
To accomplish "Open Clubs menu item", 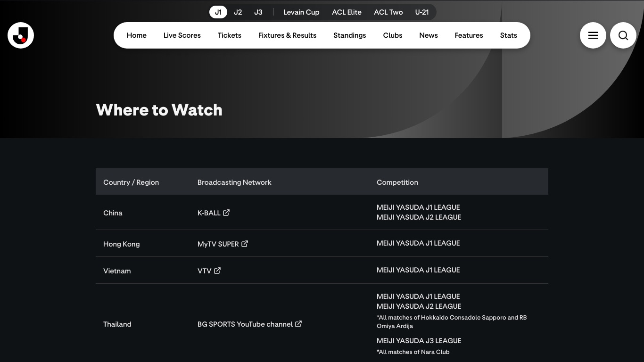I will point(393,35).
